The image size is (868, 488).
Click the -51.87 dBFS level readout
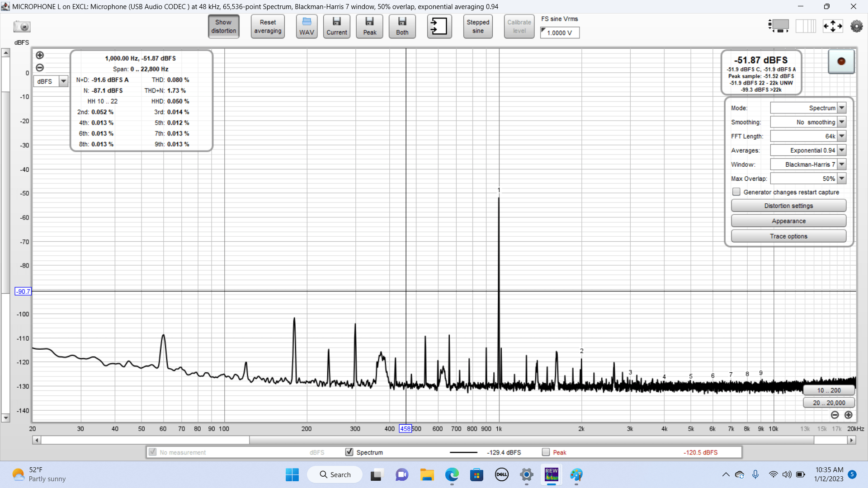(761, 60)
